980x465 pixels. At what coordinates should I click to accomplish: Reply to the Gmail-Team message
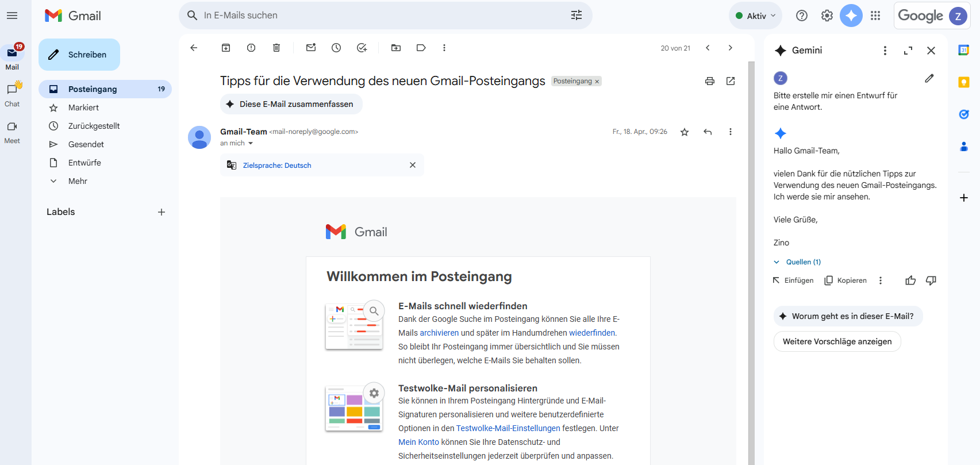708,132
